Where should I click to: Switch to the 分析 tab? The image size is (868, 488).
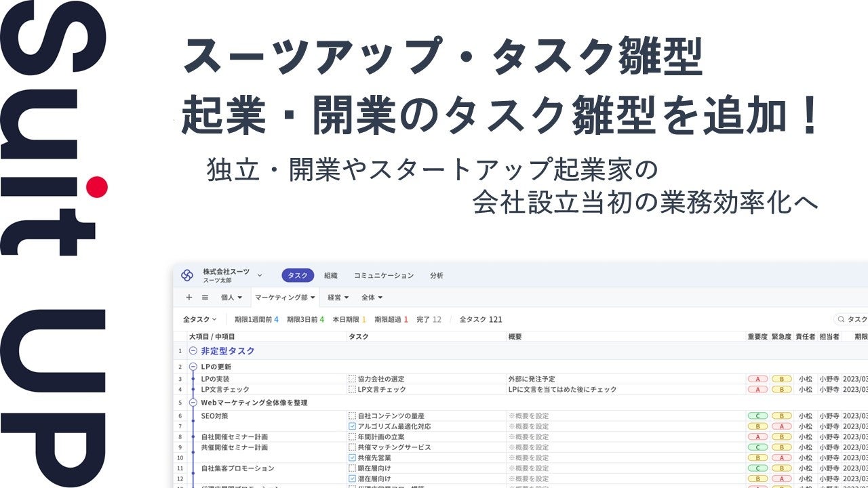[437, 276]
